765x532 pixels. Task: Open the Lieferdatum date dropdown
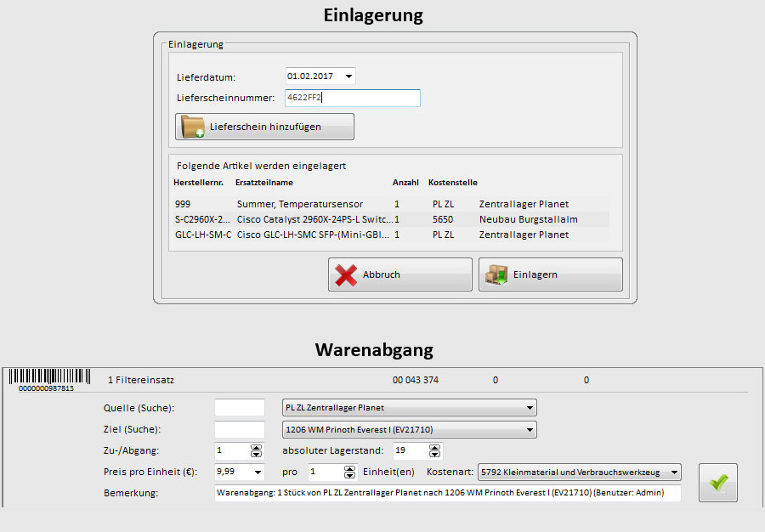pyautogui.click(x=348, y=76)
